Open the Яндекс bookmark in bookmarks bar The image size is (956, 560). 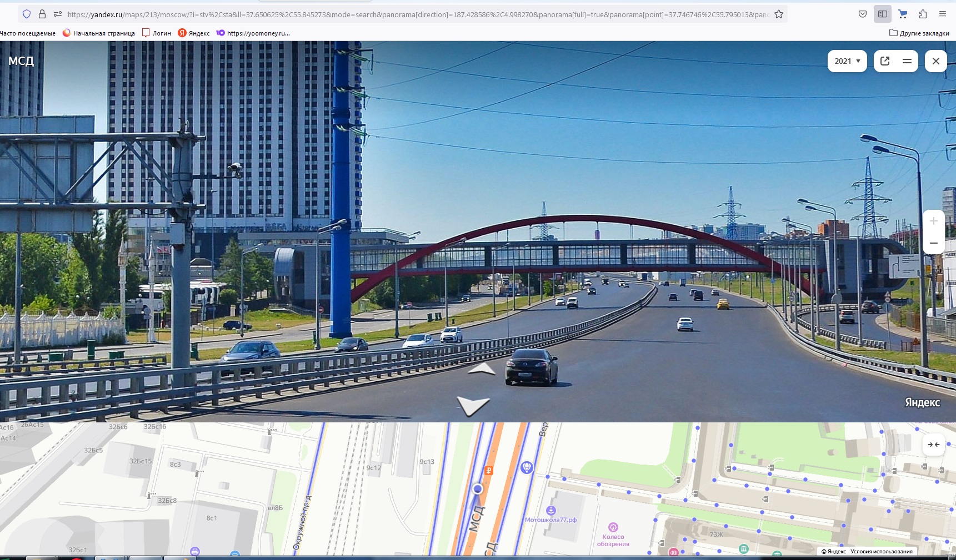(194, 33)
